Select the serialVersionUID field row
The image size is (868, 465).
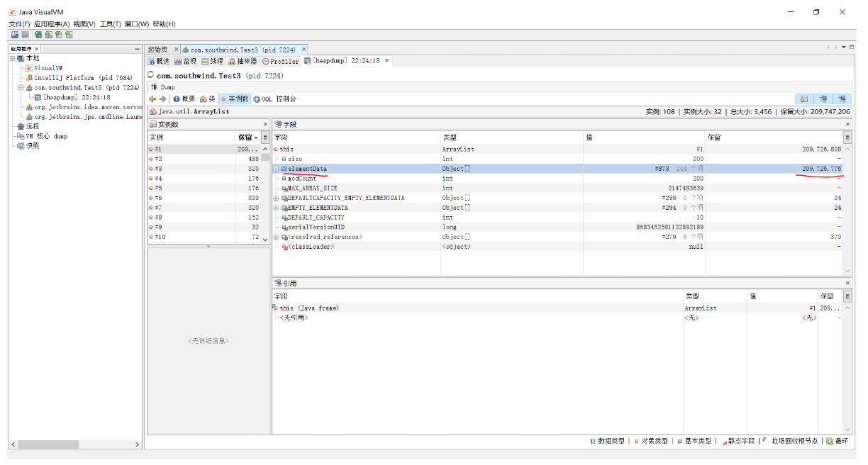pos(557,227)
